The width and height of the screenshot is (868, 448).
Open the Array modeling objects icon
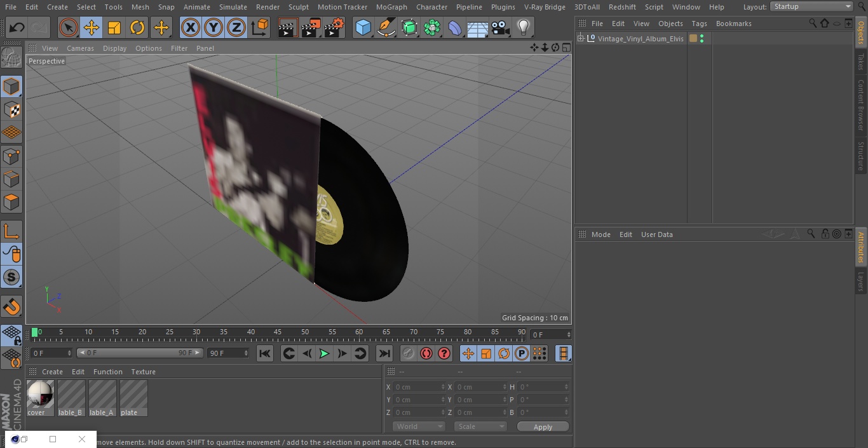pos(432,28)
